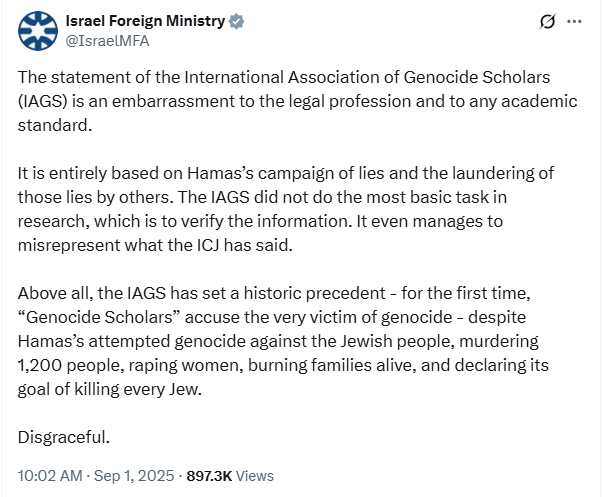Screen dimensions: 604x497
Task: Click the International Association of Genocide Scholars text
Action: [367, 77]
